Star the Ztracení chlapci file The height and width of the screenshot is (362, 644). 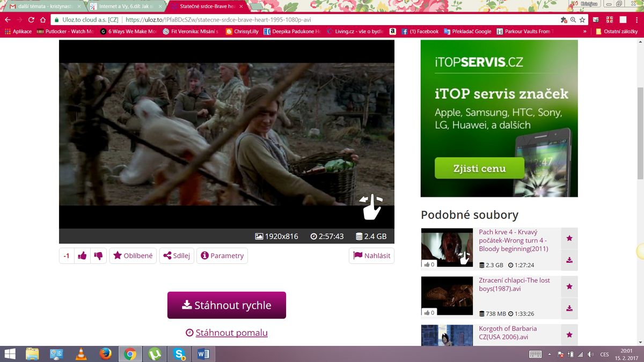(569, 286)
